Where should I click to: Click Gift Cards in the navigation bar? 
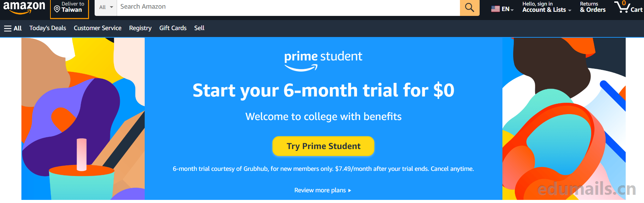click(173, 28)
